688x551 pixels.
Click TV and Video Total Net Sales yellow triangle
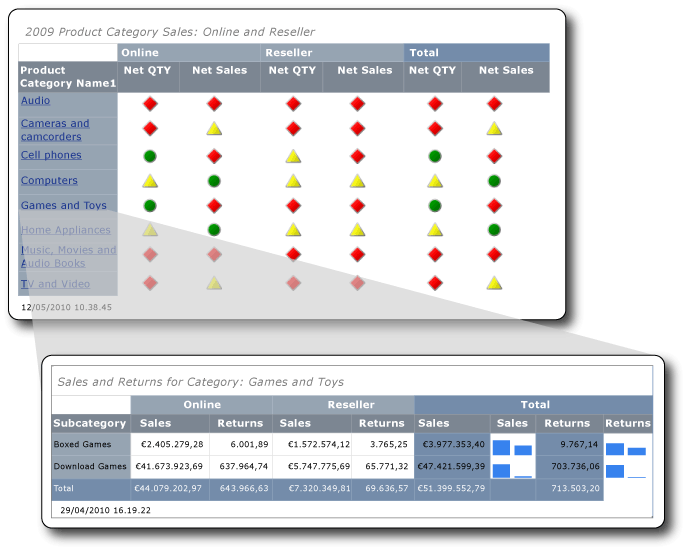tap(494, 283)
